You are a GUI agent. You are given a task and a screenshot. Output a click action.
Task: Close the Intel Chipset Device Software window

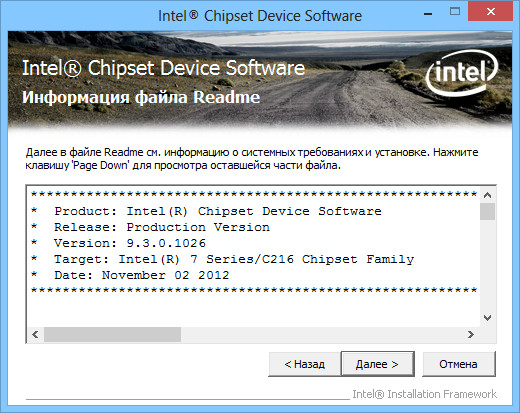pyautogui.click(x=490, y=12)
